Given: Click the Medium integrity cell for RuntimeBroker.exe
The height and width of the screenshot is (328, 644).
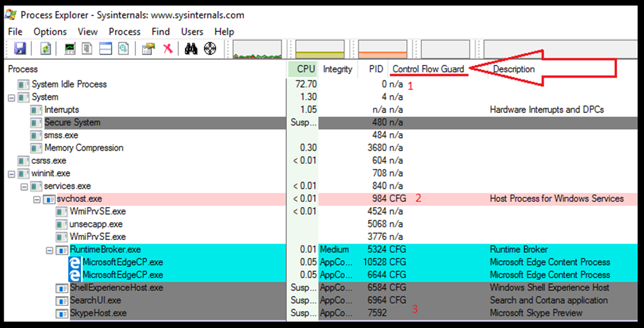Looking at the screenshot, I should click(334, 250).
